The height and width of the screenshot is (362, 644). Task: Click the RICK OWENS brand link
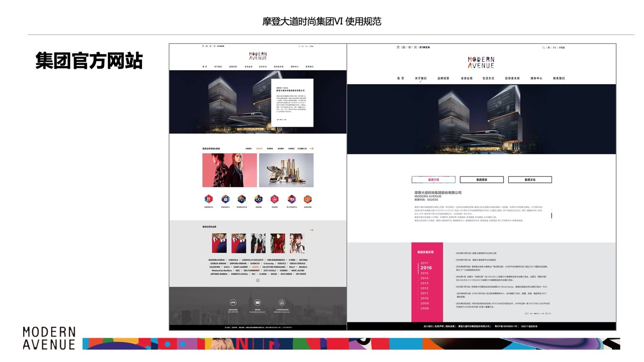point(286,274)
